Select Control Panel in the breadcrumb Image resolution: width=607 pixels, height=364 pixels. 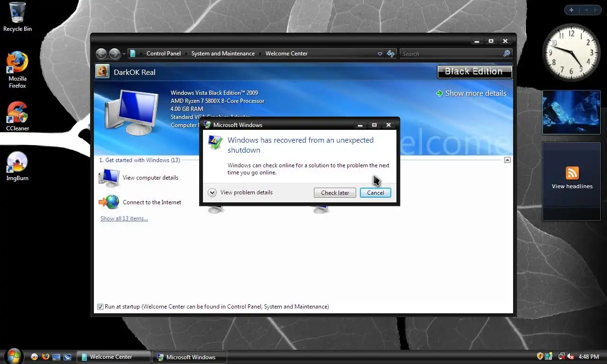tap(164, 54)
